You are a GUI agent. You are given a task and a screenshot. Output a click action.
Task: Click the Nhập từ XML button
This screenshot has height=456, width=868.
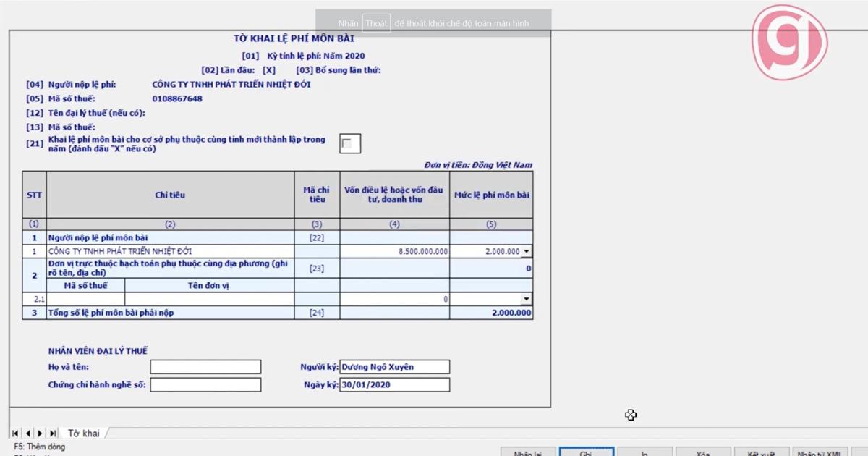click(x=819, y=453)
